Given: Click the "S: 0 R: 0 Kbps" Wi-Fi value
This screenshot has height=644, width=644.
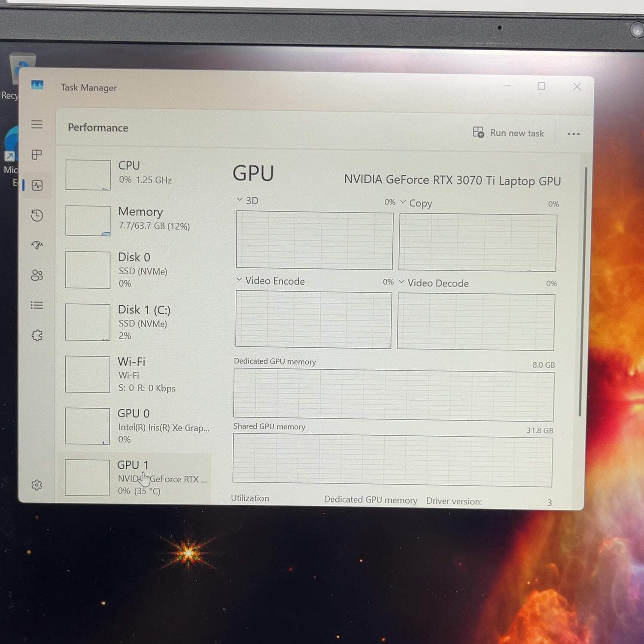Looking at the screenshot, I should tap(147, 388).
